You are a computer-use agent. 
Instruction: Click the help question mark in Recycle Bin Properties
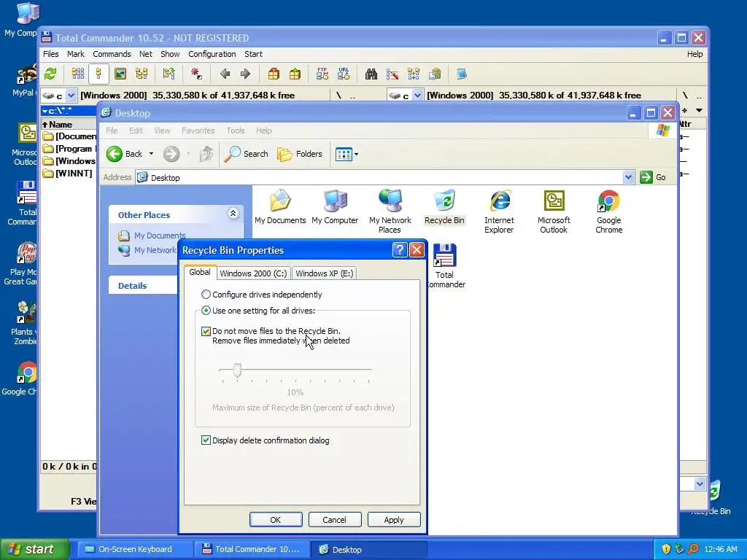400,250
